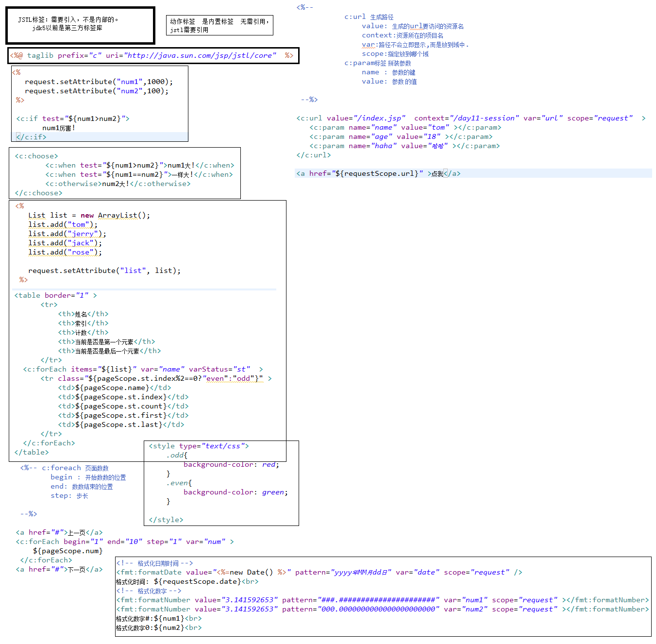Click the 'c:param标签 拼装参数' comment
The image size is (656, 644).
click(378, 63)
